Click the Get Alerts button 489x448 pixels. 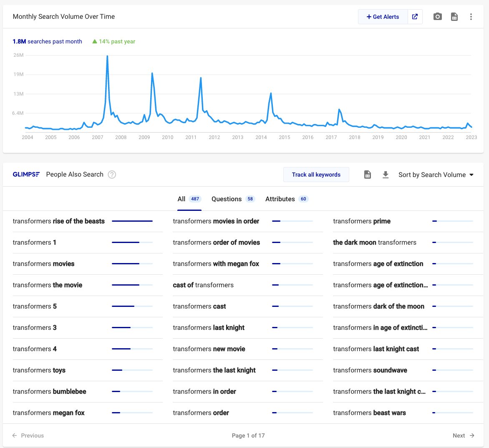(383, 17)
